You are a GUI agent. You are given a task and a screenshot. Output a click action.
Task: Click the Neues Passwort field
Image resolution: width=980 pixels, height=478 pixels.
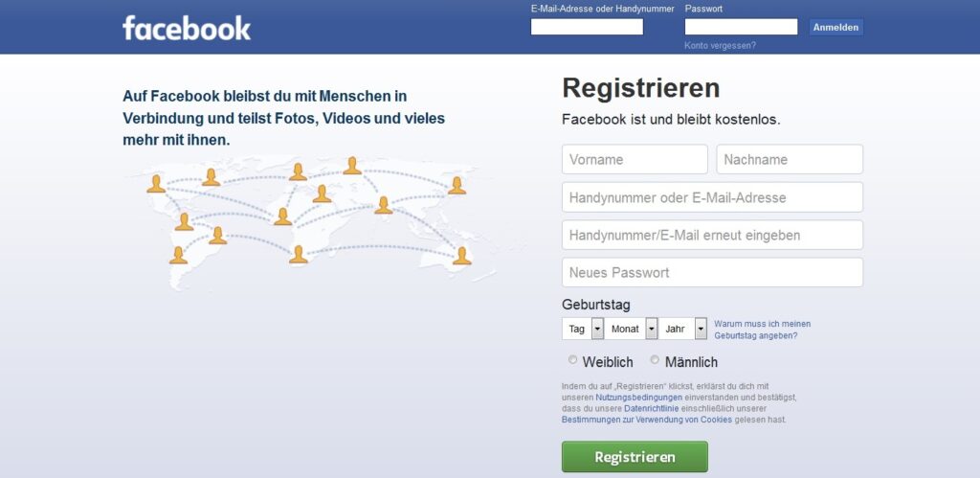click(x=712, y=273)
